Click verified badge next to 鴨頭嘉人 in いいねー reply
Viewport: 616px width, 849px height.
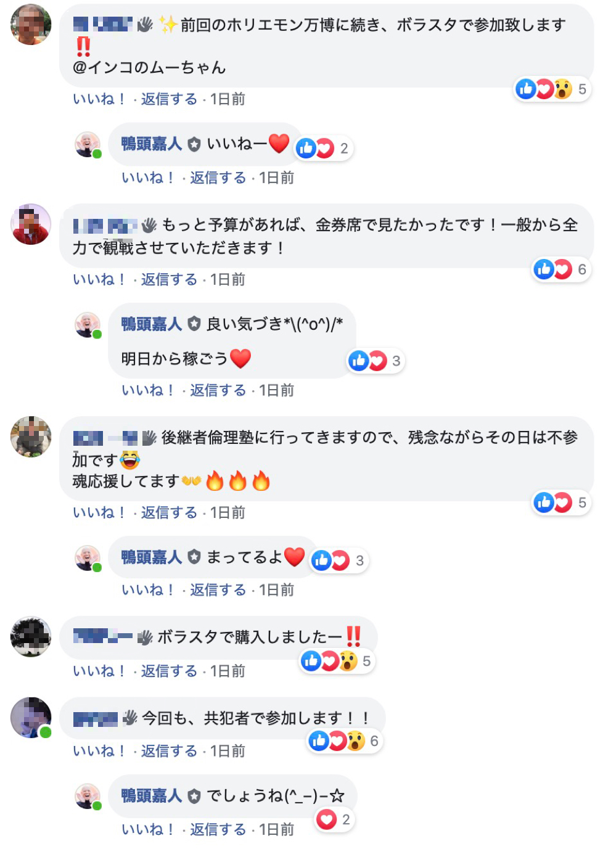pyautogui.click(x=194, y=144)
